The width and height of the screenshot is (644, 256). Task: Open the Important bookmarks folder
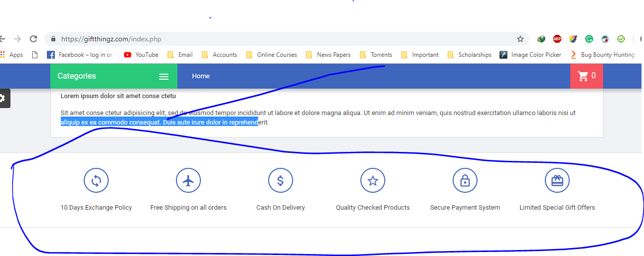tap(420, 55)
